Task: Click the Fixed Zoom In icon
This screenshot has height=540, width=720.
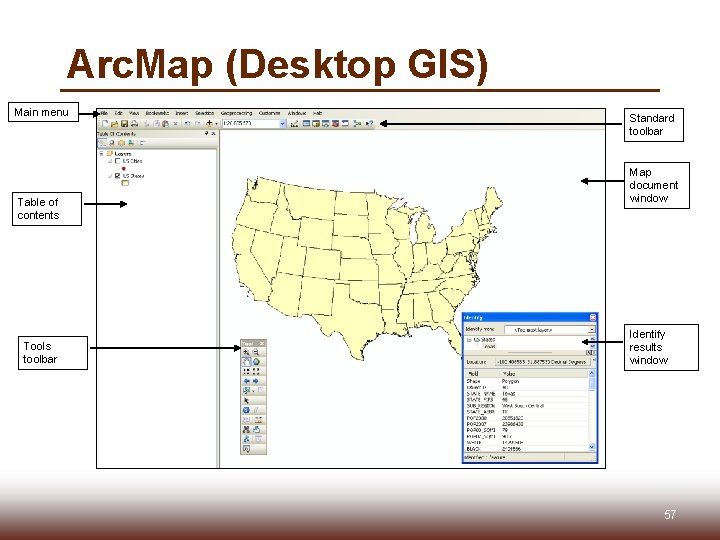Action: click(x=246, y=371)
